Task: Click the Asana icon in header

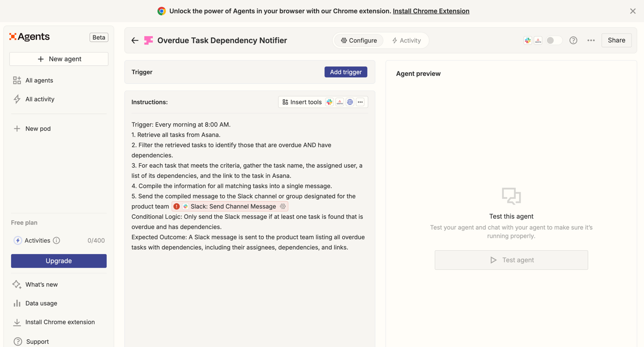Action: coord(538,40)
